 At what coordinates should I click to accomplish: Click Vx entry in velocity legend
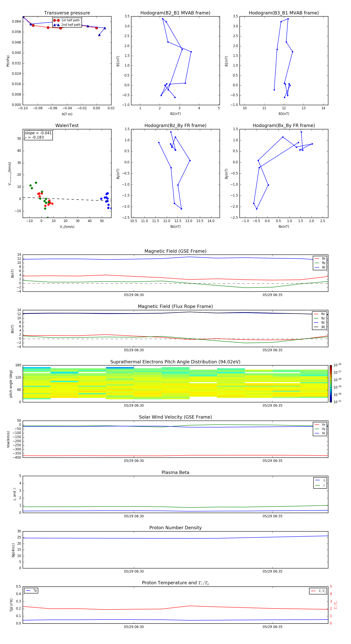320,424
